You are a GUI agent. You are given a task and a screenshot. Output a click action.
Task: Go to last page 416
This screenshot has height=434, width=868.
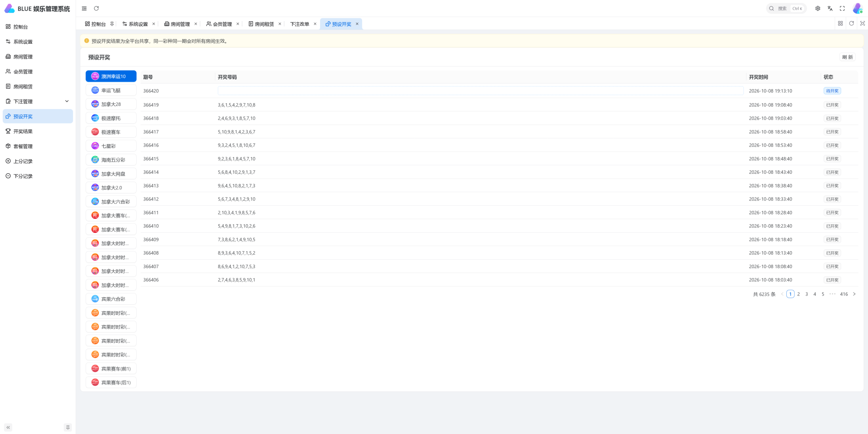coord(844,294)
